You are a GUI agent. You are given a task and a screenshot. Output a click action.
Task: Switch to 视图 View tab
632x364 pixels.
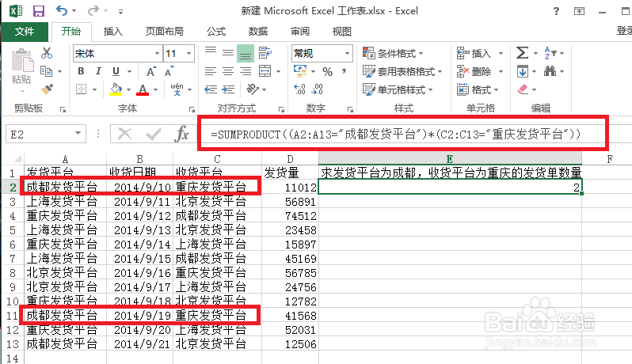pos(342,32)
